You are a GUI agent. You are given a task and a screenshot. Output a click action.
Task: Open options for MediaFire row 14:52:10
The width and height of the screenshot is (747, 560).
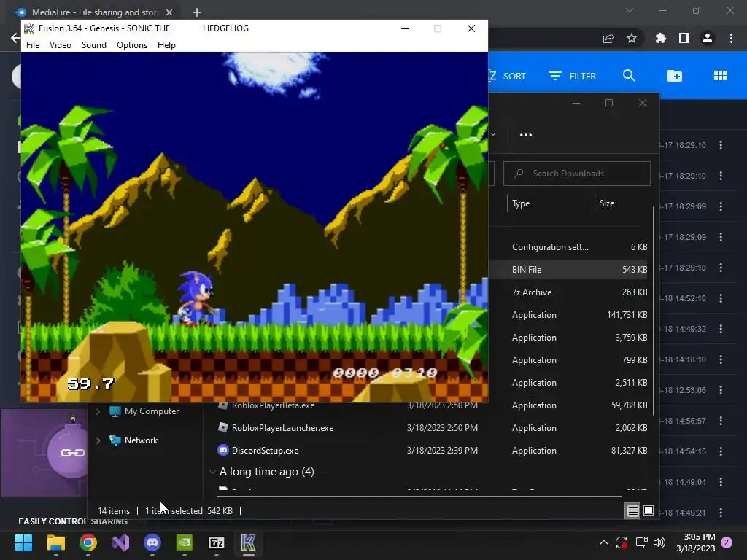pyautogui.click(x=721, y=298)
